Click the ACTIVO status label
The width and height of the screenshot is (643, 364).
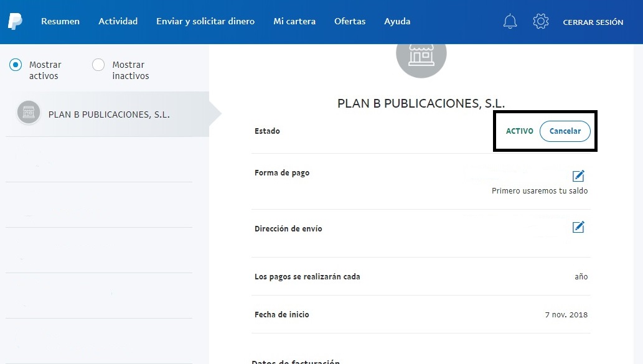pyautogui.click(x=519, y=131)
